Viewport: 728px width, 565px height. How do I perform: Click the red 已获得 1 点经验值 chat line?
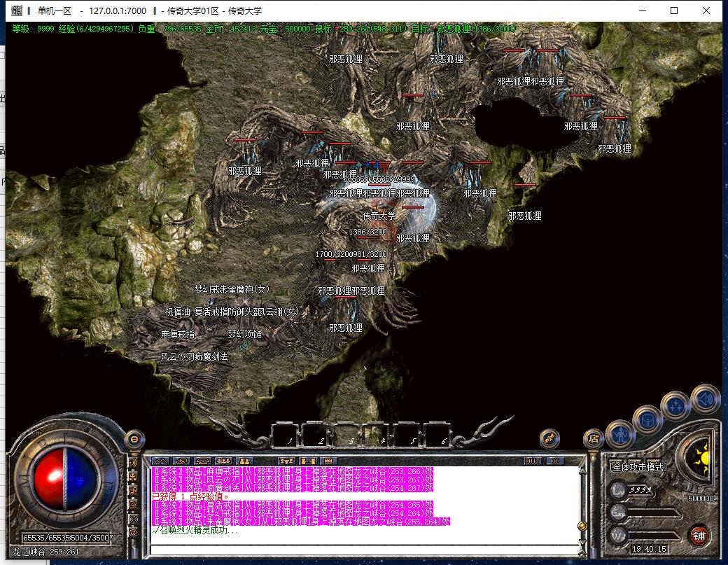click(190, 496)
